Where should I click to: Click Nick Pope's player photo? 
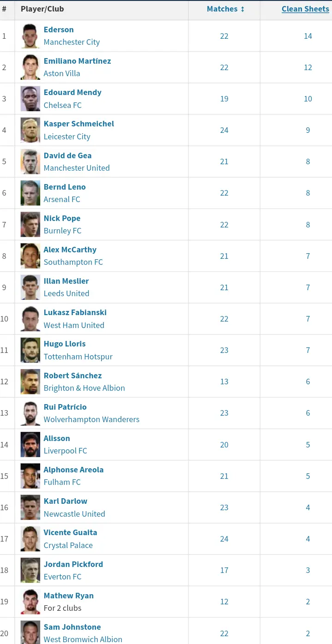(30, 225)
